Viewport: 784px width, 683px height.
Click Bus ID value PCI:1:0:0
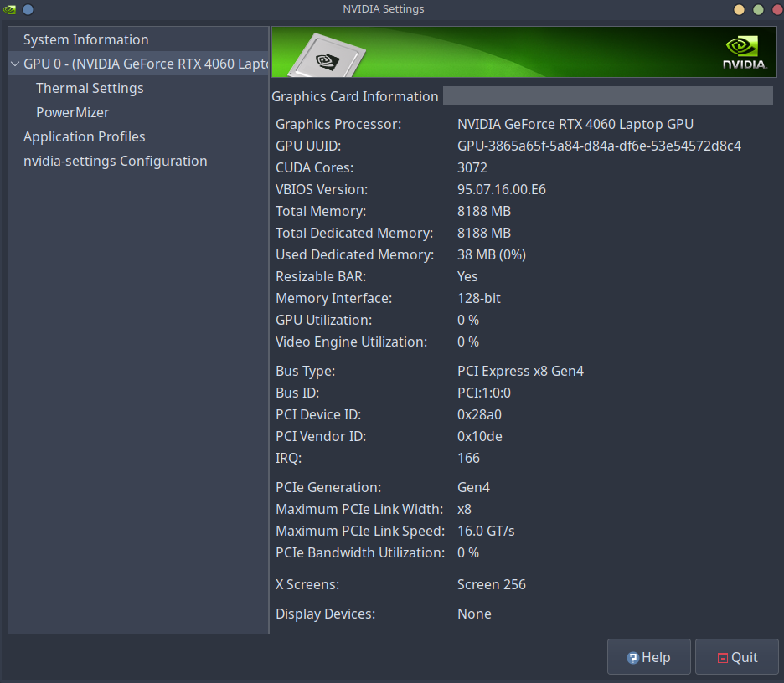(x=484, y=393)
